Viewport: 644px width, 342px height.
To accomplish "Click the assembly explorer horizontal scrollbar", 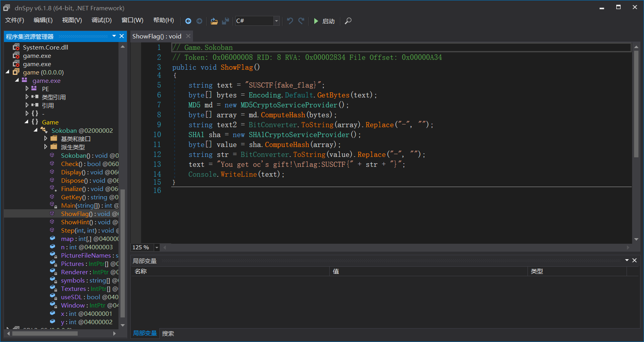I will [x=45, y=333].
